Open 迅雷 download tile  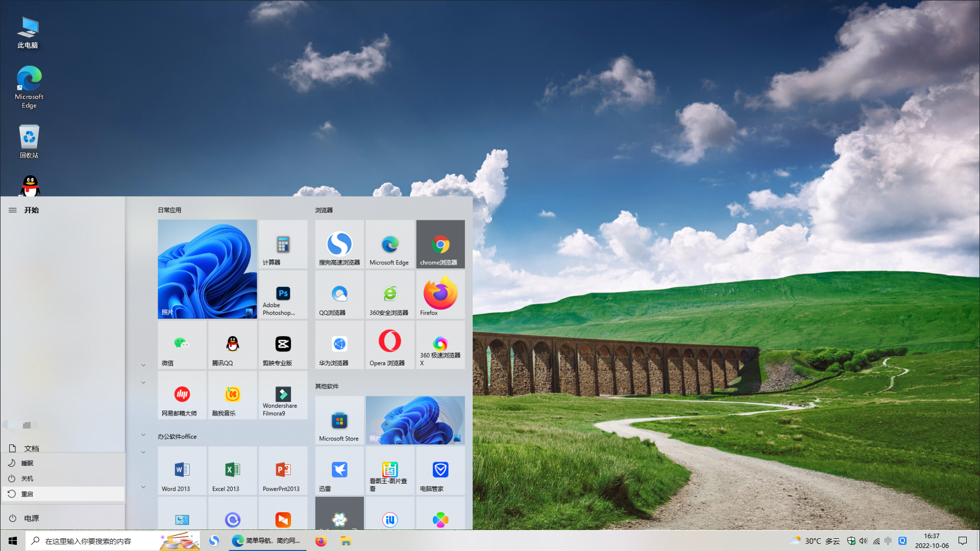(x=339, y=470)
